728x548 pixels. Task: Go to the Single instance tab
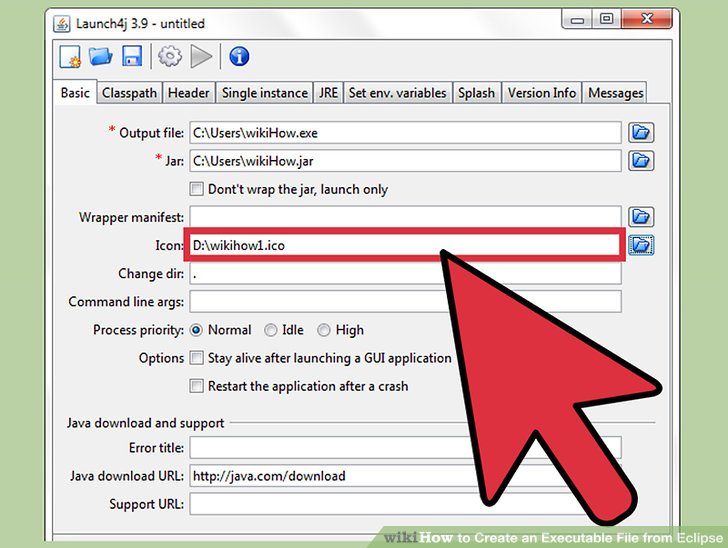tap(265, 93)
